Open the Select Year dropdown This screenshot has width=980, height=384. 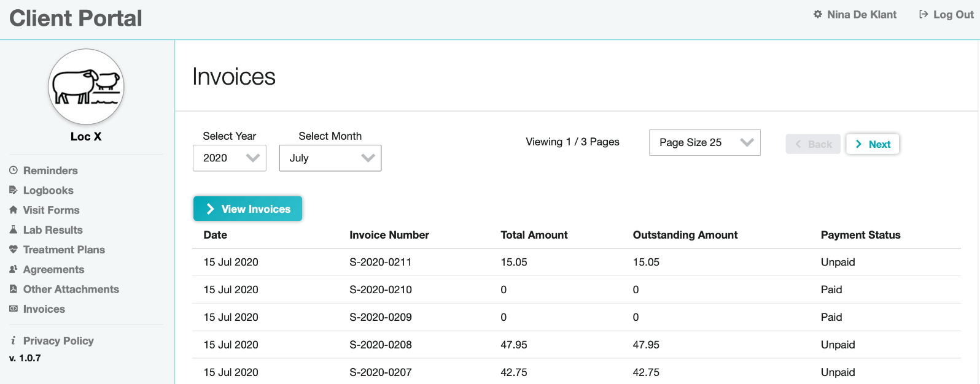pos(230,158)
